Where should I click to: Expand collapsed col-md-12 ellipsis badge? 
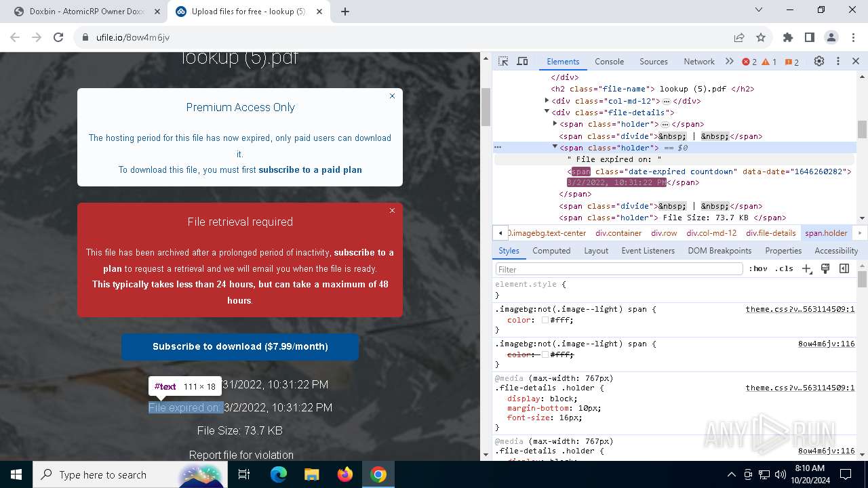666,101
